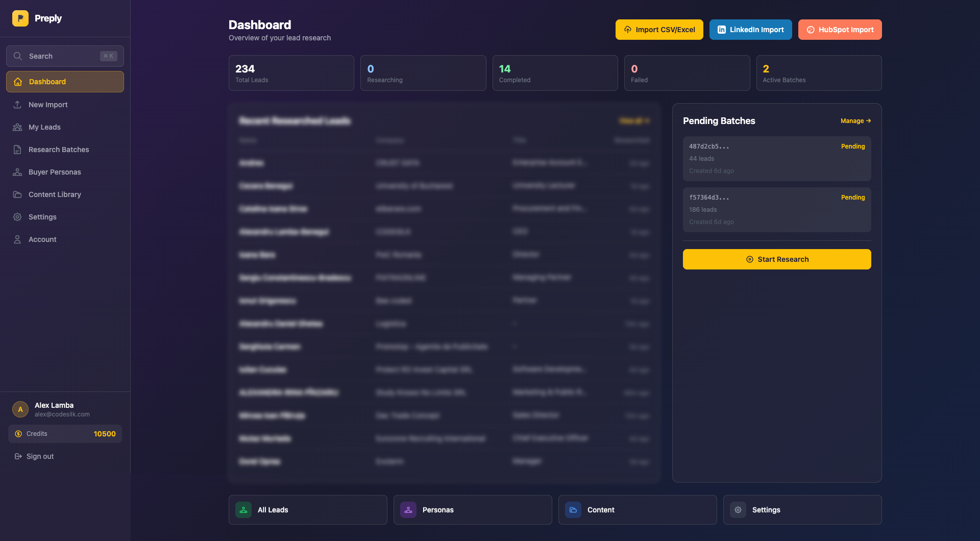The image size is (980, 541).
Task: Click the LinkedIn Import button
Action: tap(750, 30)
